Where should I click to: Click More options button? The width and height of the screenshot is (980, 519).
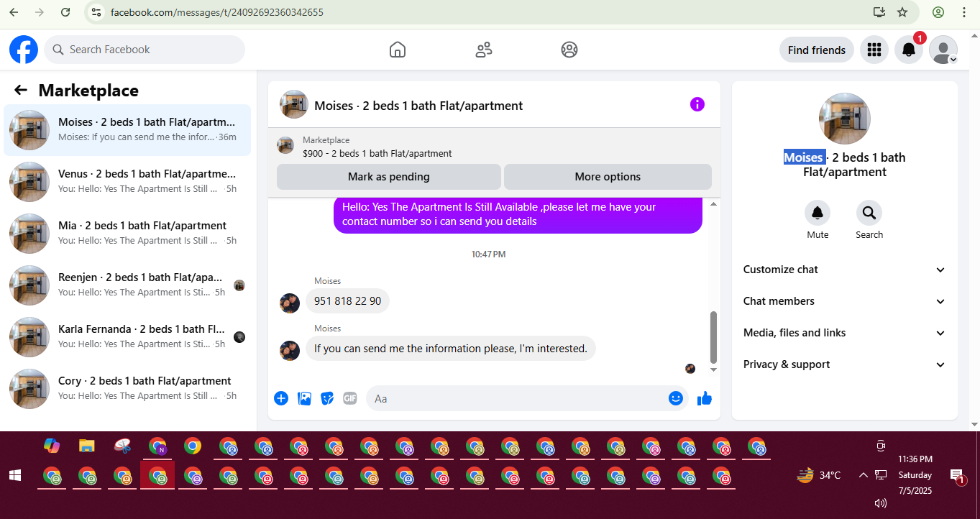(x=608, y=177)
